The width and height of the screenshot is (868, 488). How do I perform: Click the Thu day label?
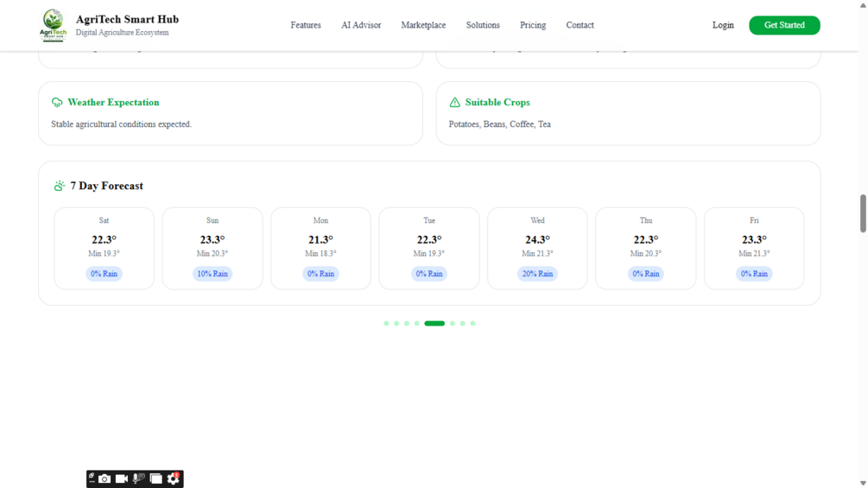(x=646, y=220)
